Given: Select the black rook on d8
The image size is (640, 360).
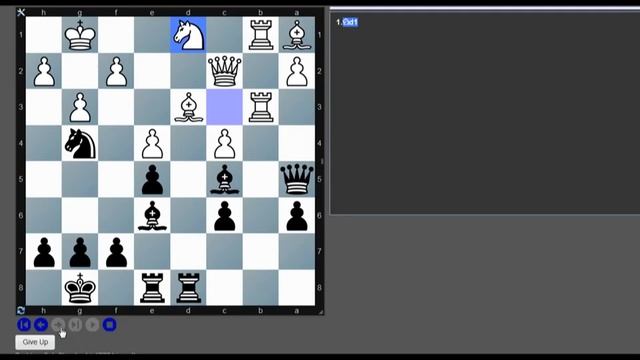Looking at the screenshot, I should click(188, 288).
